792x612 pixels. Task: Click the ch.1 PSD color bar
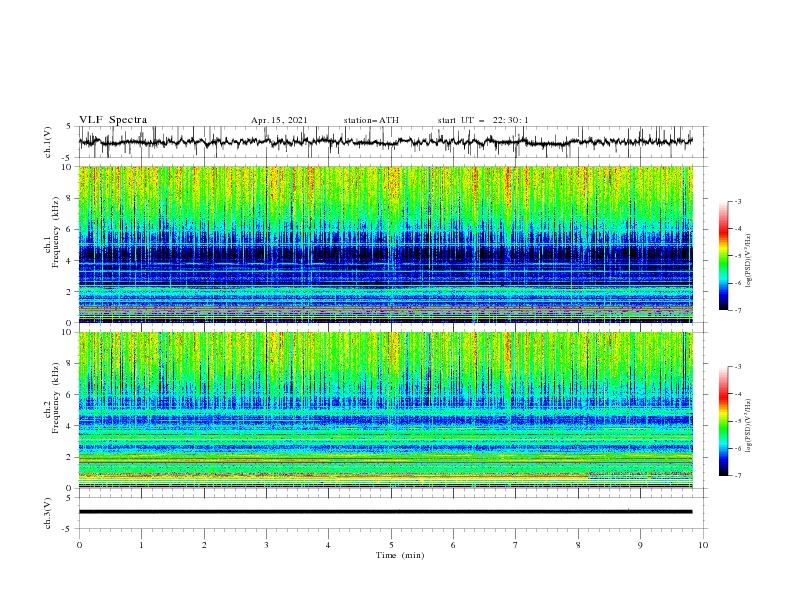pos(723,256)
